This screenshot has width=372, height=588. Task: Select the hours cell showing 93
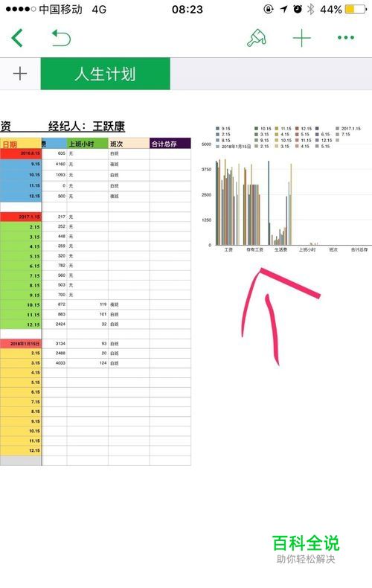tap(88, 344)
